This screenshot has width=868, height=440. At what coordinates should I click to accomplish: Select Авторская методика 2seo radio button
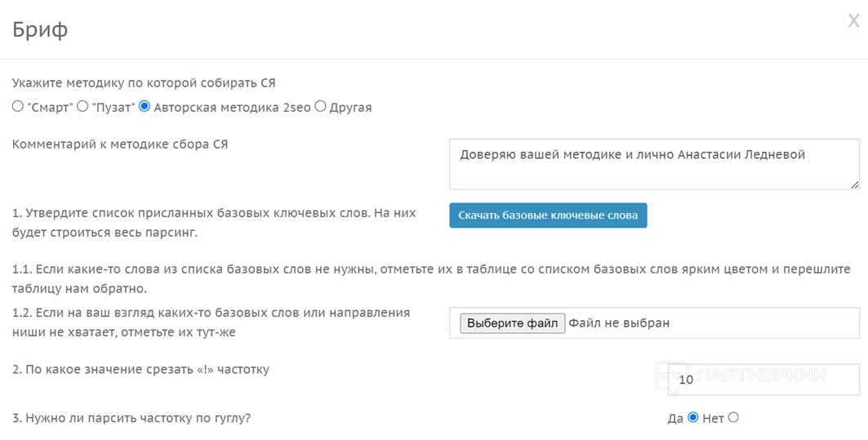click(x=145, y=106)
